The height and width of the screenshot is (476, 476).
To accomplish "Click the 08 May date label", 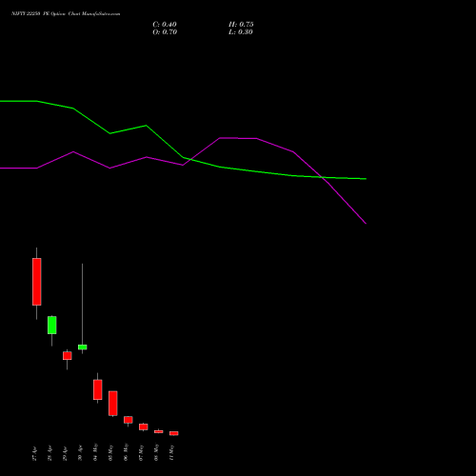I will [156, 452].
